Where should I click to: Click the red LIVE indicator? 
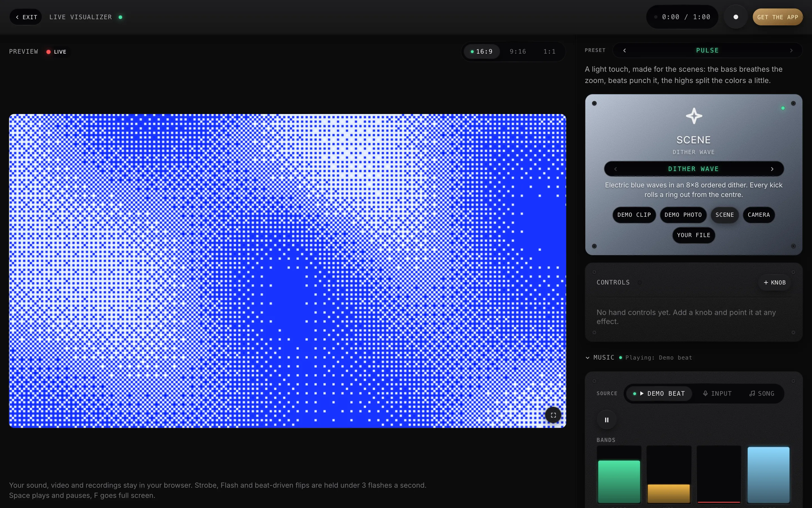56,52
